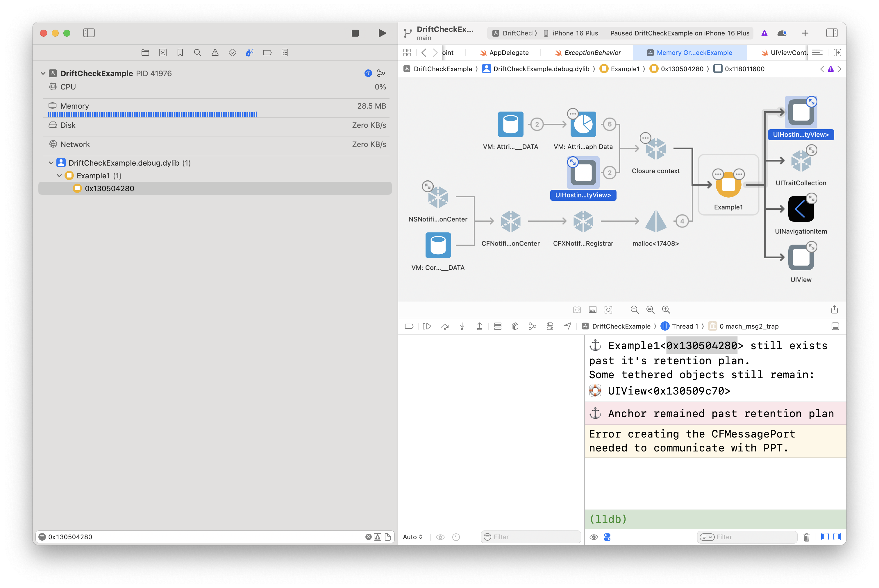Collapse the Example1 tree row
Screen dimensions: 879x588
click(59, 175)
